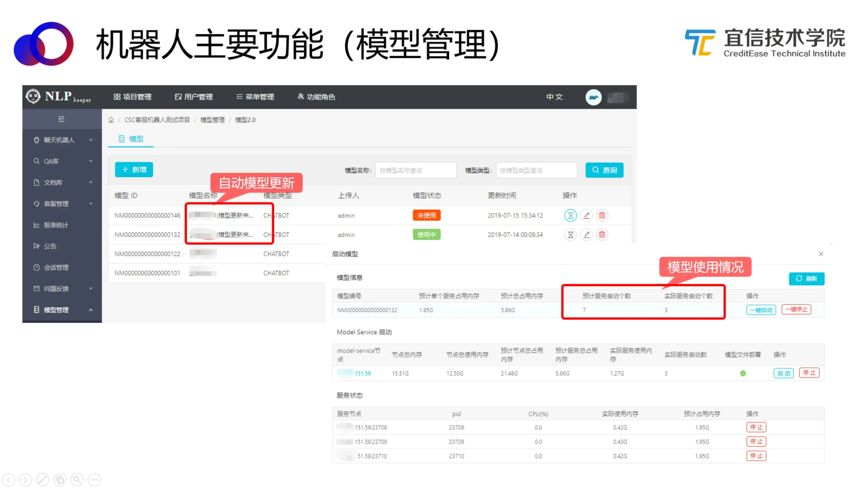This screenshot has height=488, width=868.
Task: Open the 中文 language selector
Action: point(554,97)
